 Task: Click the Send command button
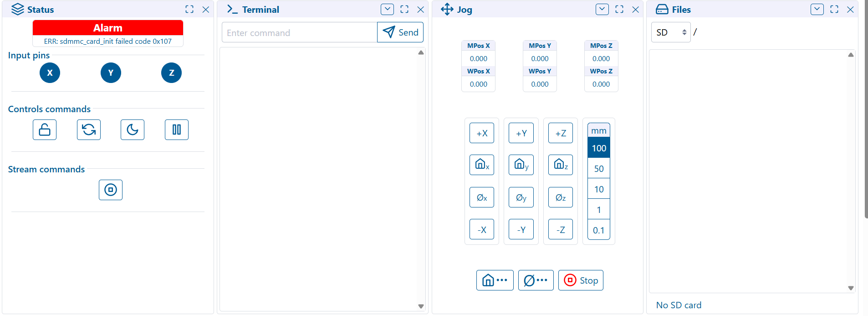tap(400, 32)
